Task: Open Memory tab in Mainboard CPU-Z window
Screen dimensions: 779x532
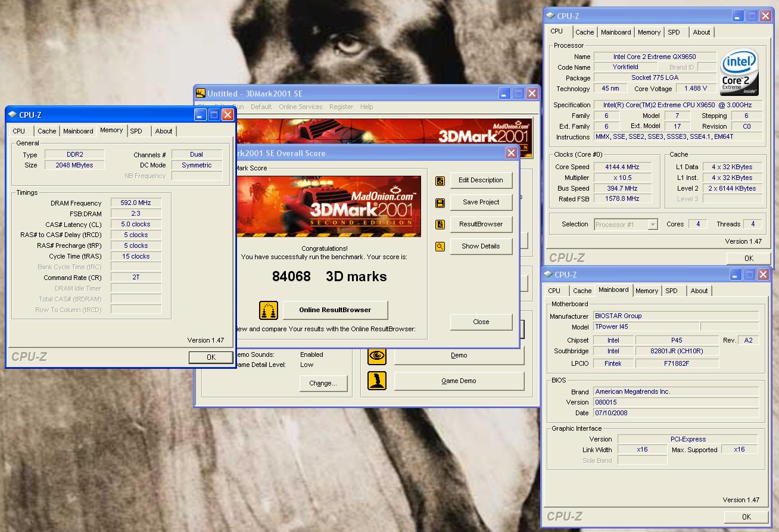Action: point(647,291)
